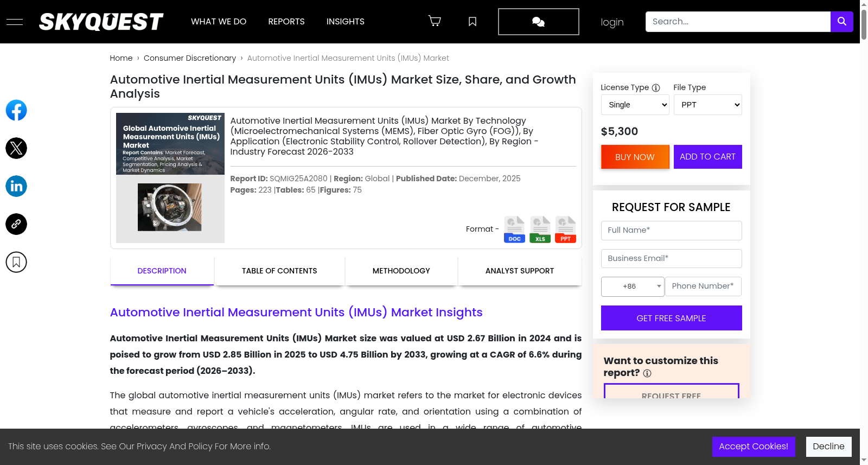
Task: Decline the cookies
Action: pyautogui.click(x=829, y=447)
